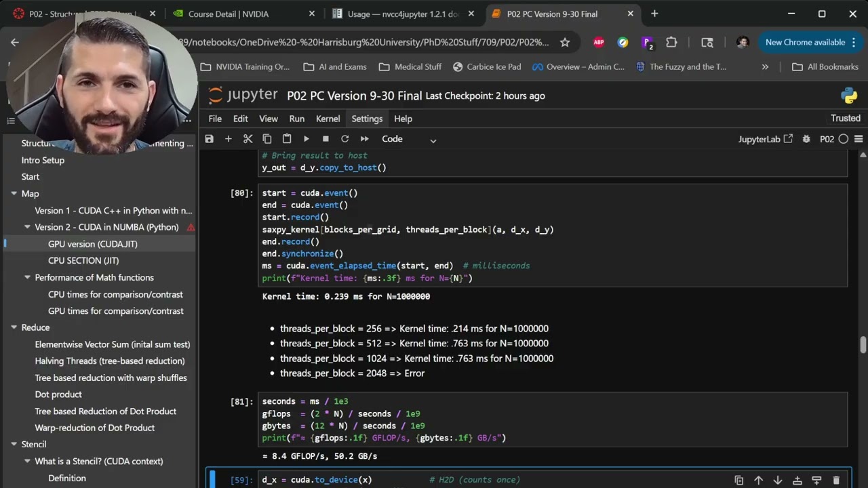Screen dimensions: 868x488
Task: Duplicate the active cell icon
Action: (739, 480)
